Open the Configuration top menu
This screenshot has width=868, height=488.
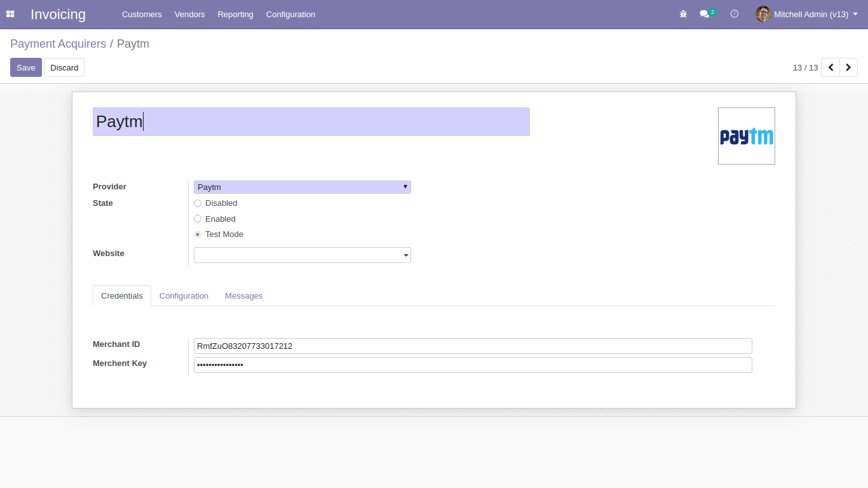pos(290,14)
